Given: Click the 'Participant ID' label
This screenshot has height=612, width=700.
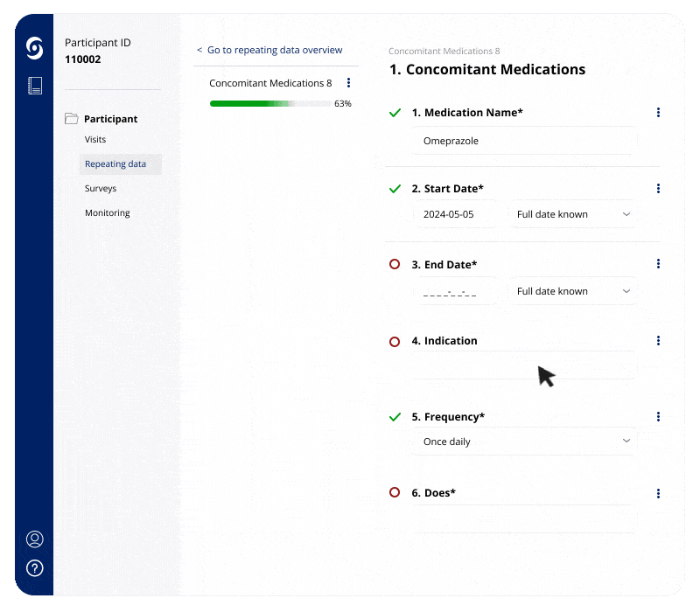Looking at the screenshot, I should click(98, 43).
